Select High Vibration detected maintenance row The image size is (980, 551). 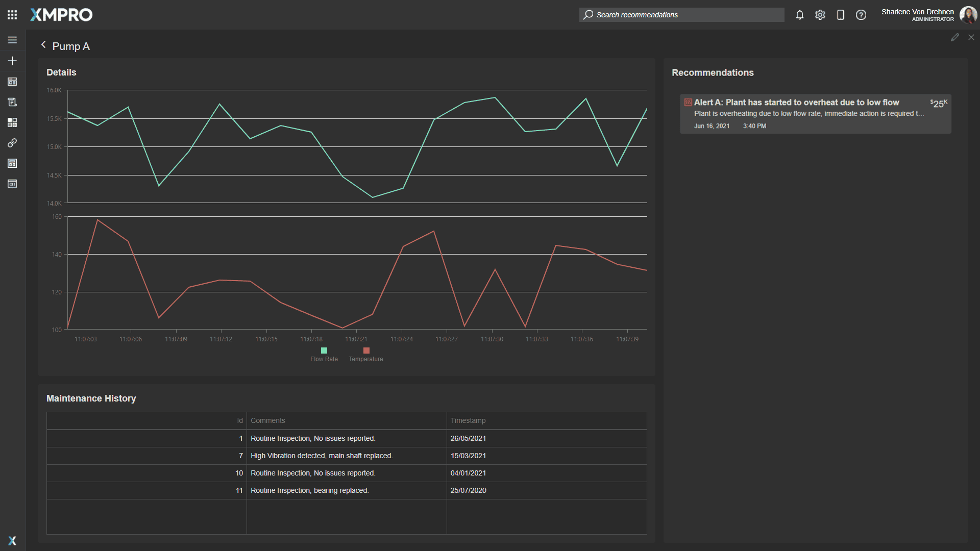click(322, 456)
